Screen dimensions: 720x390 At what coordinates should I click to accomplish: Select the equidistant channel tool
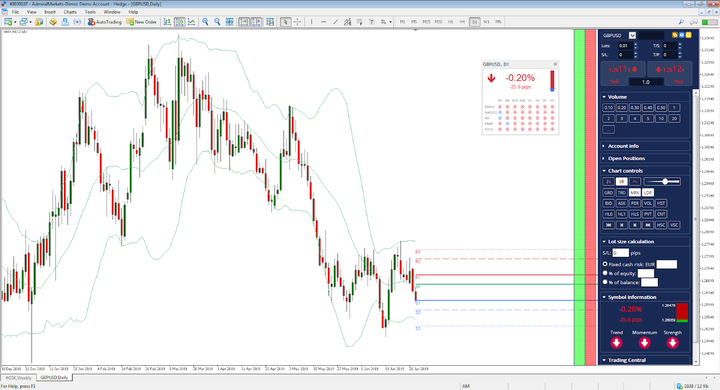tap(348, 22)
